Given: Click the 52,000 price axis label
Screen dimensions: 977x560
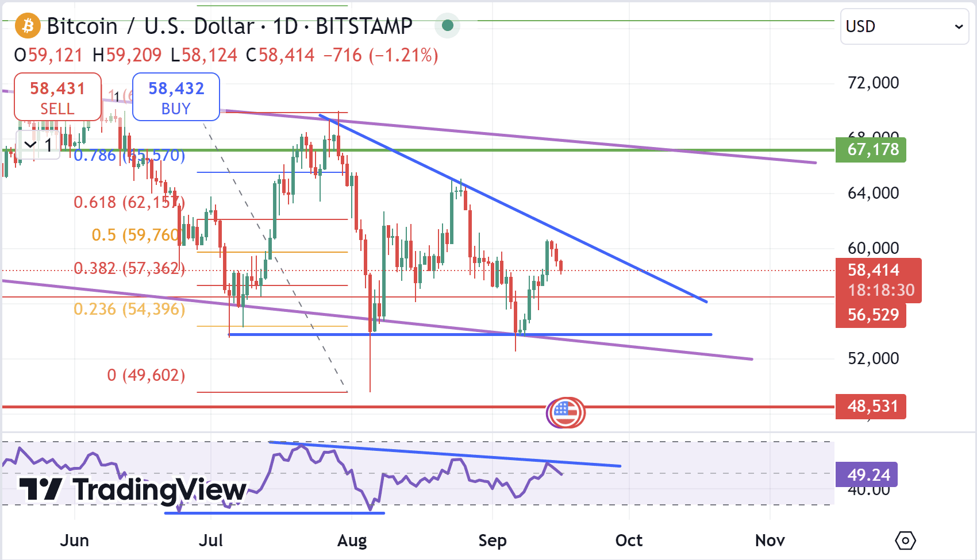Looking at the screenshot, I should tap(874, 359).
